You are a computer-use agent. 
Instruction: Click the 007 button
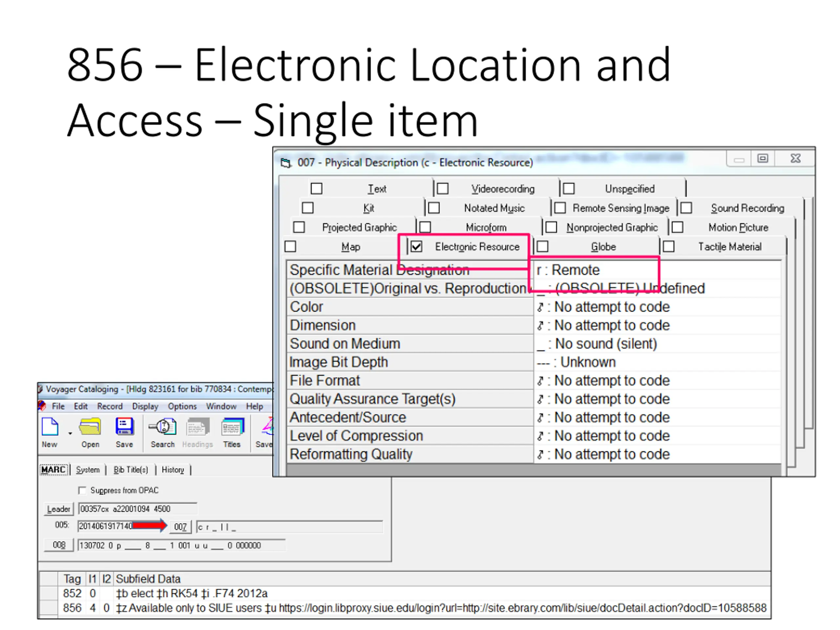(x=180, y=527)
